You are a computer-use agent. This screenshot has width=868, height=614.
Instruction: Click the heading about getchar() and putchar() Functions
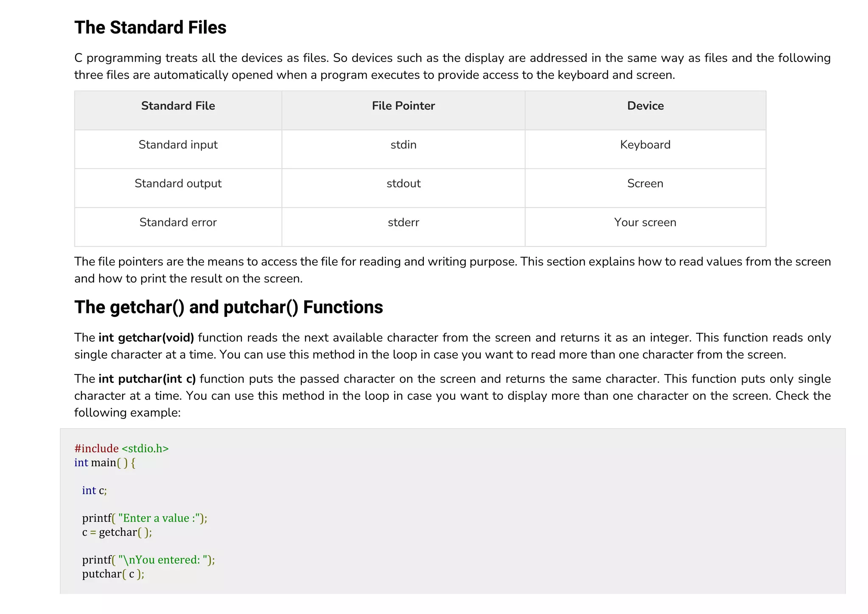(228, 307)
